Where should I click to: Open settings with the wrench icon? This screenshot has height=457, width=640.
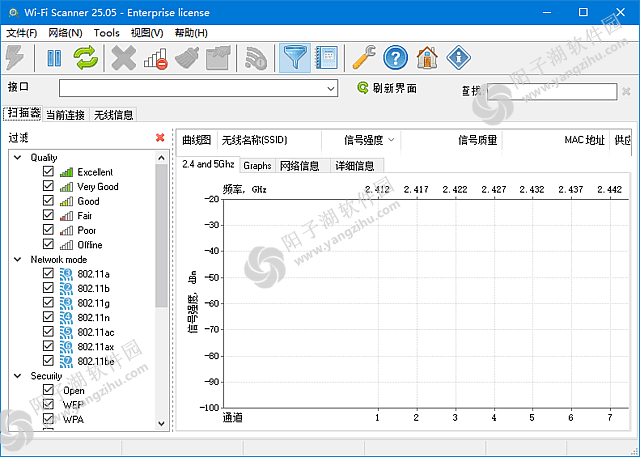pyautogui.click(x=365, y=58)
